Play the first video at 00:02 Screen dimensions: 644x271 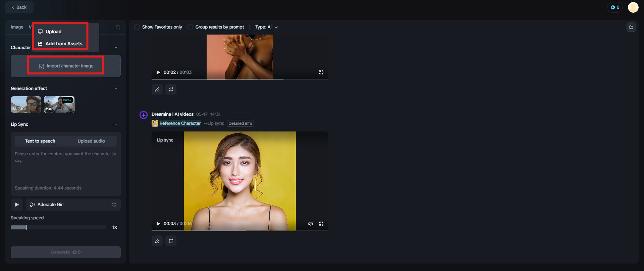pyautogui.click(x=158, y=72)
